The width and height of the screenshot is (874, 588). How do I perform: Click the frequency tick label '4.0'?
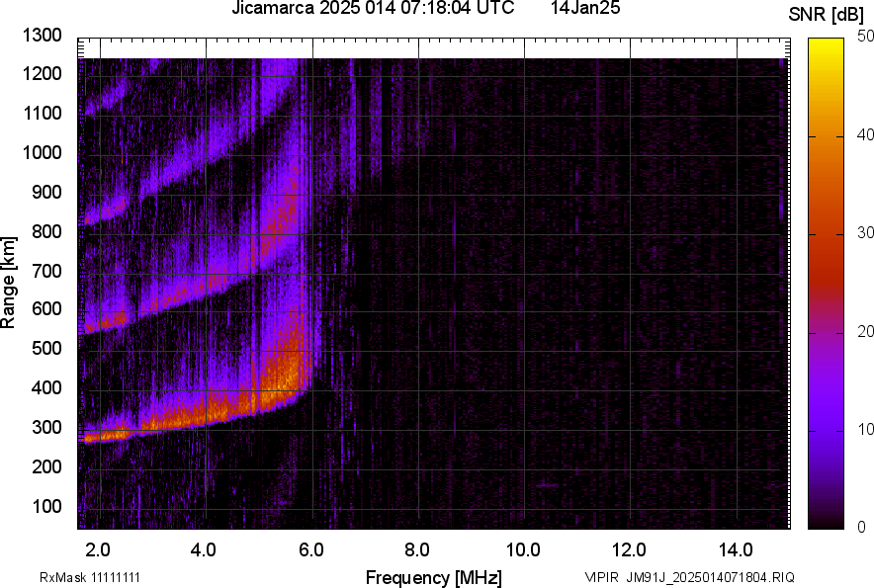tap(204, 550)
